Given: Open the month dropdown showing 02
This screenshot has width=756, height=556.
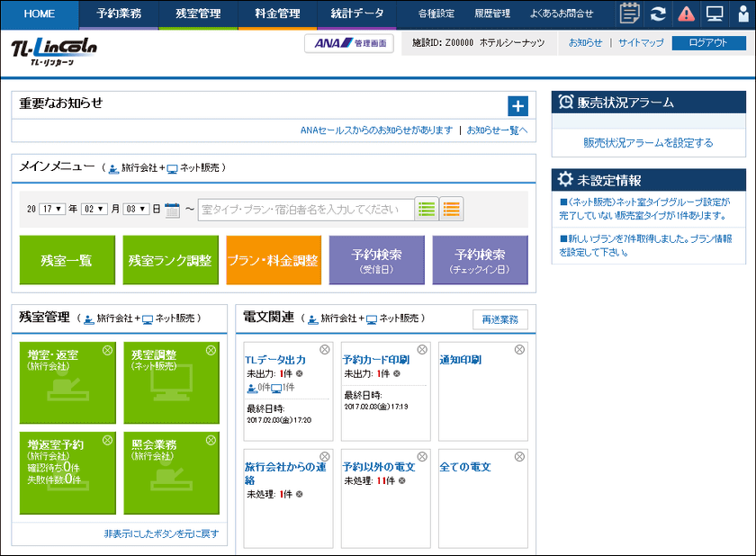Looking at the screenshot, I should pyautogui.click(x=94, y=209).
